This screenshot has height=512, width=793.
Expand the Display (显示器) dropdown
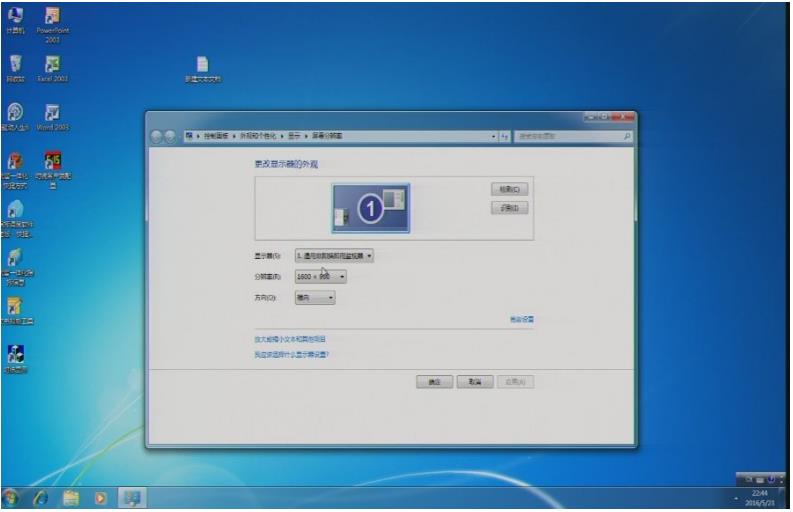coord(334,256)
